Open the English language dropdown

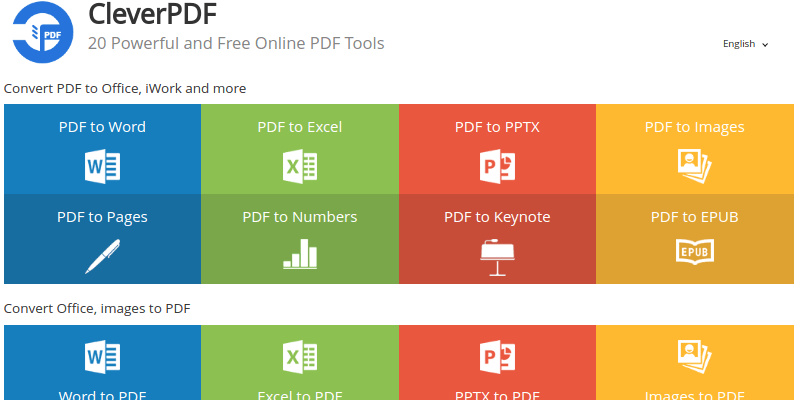point(745,44)
